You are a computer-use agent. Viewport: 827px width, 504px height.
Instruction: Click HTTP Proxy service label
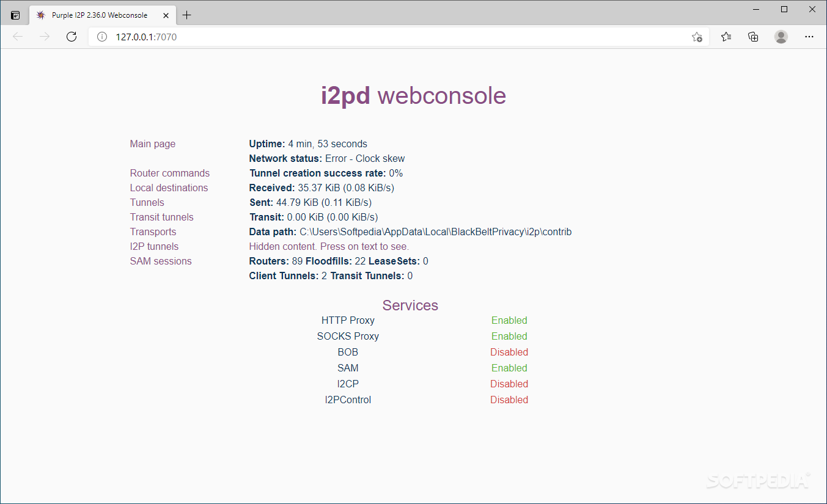[x=348, y=320]
